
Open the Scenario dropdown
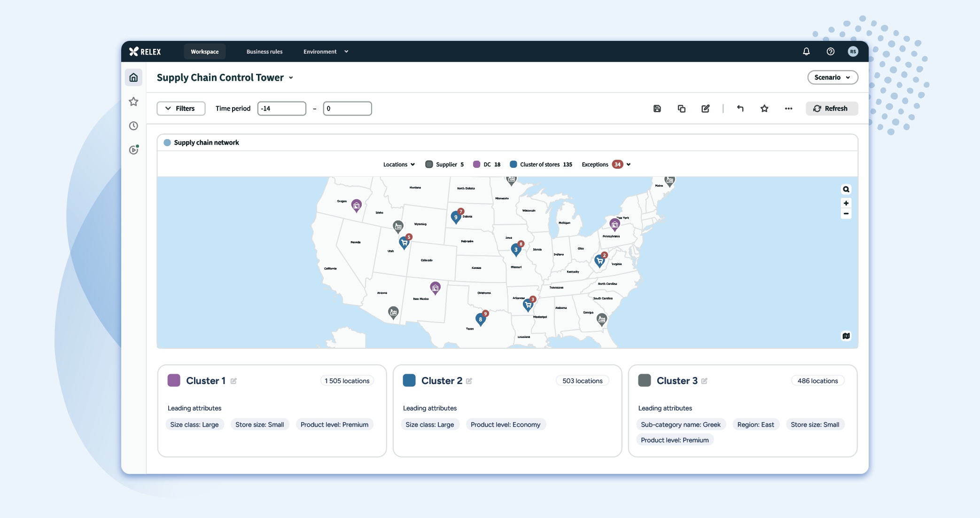[832, 77]
